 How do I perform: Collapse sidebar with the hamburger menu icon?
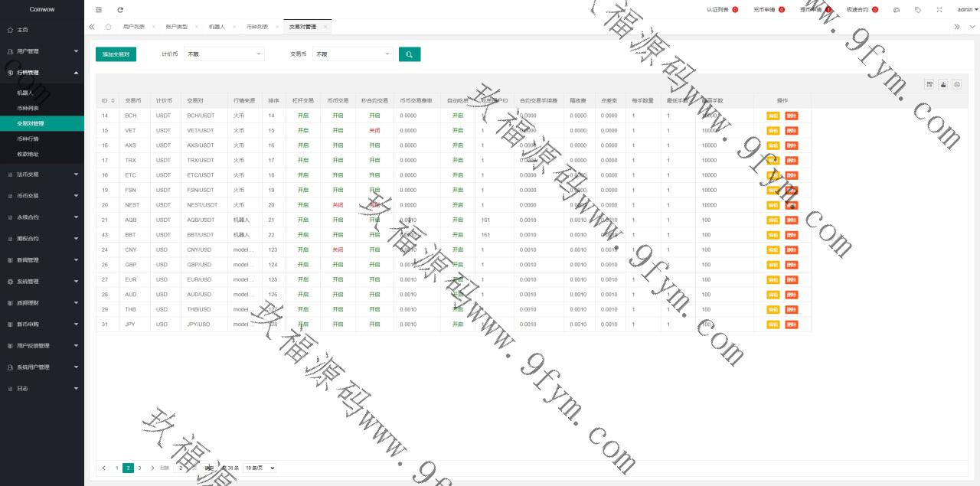pyautogui.click(x=99, y=10)
